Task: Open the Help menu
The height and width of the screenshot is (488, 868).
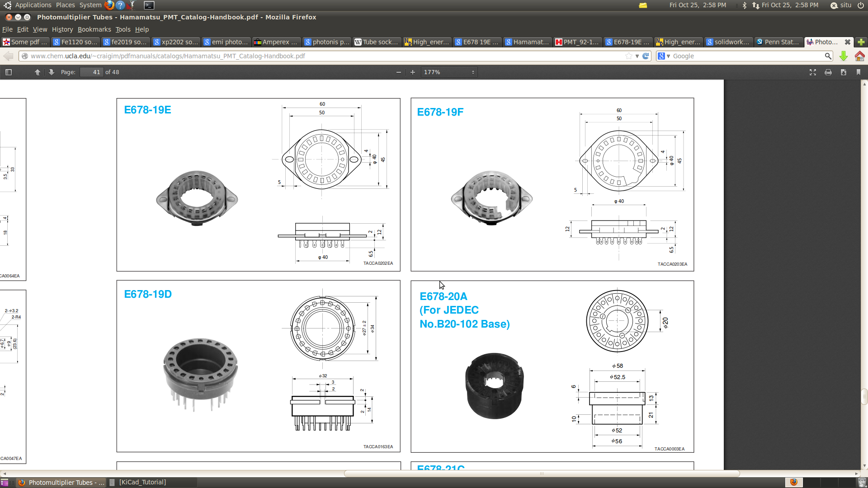Action: coord(142,29)
